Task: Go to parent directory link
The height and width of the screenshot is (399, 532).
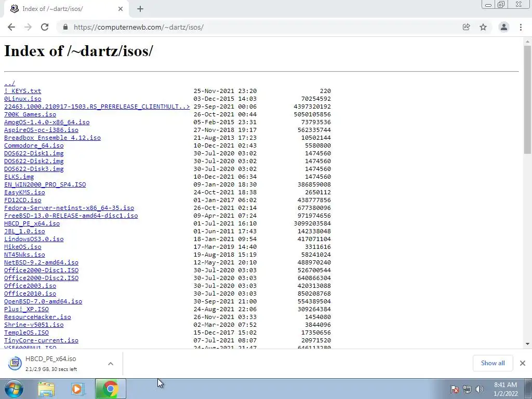Action: 9,83
